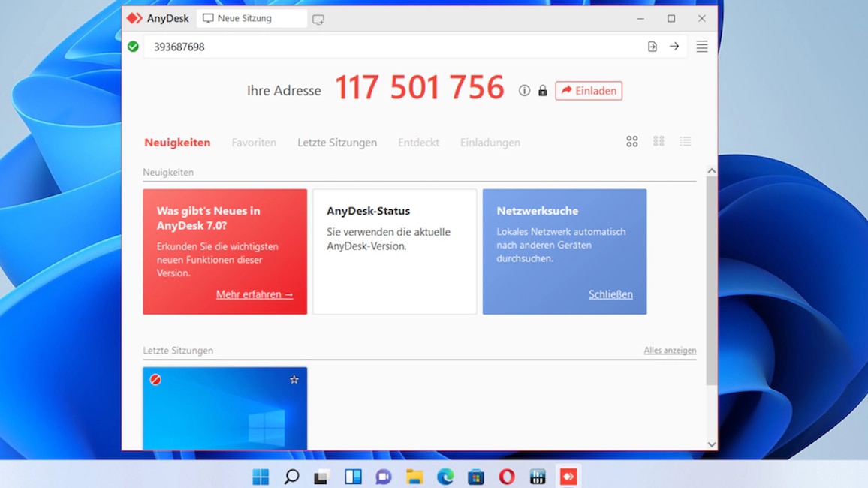Viewport: 868px width, 488px height.
Task: Open Microsoft Store from taskbar
Action: 476,477
